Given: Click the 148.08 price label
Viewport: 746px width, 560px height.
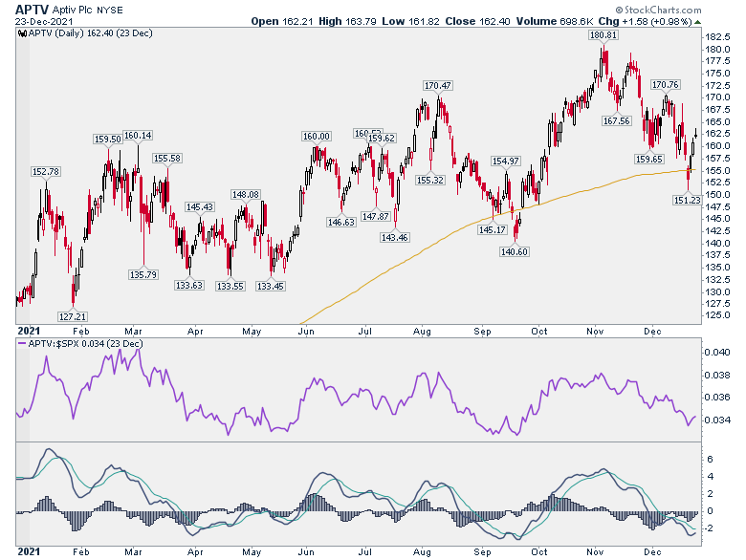Looking at the screenshot, I should (246, 194).
